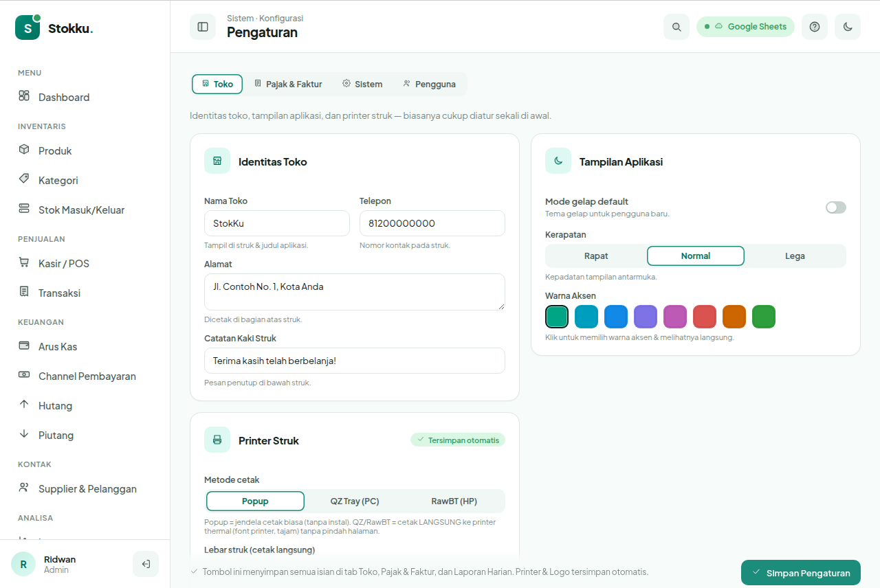The width and height of the screenshot is (880, 588).
Task: Pick the cyan accent color
Action: coord(586,317)
